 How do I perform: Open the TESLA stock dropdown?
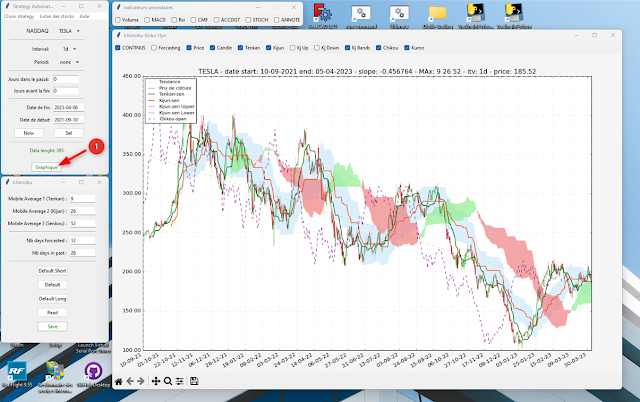pos(69,31)
